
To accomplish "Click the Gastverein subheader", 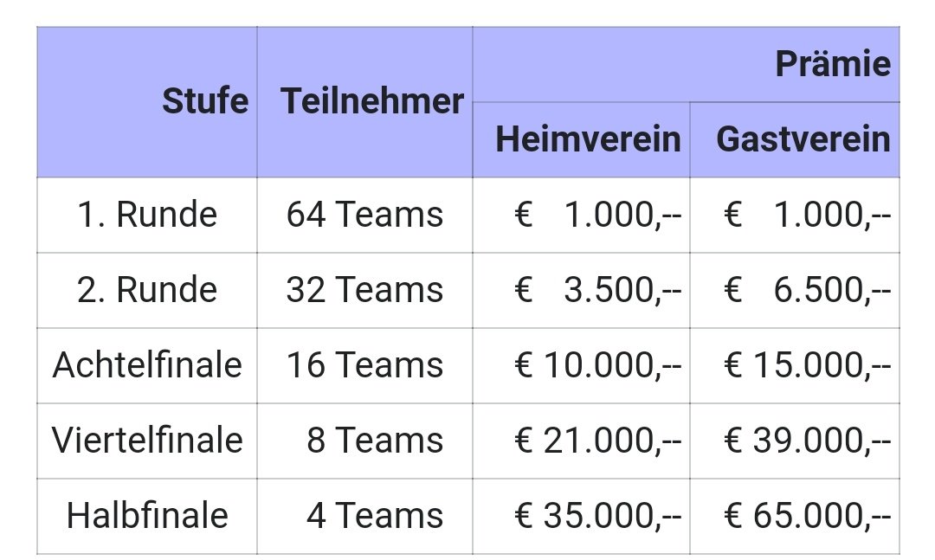I will 795,139.
